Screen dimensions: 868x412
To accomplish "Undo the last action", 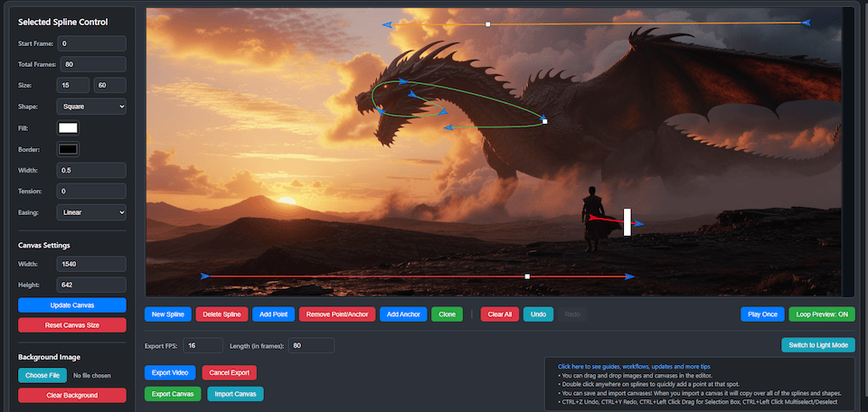I will tap(538, 314).
